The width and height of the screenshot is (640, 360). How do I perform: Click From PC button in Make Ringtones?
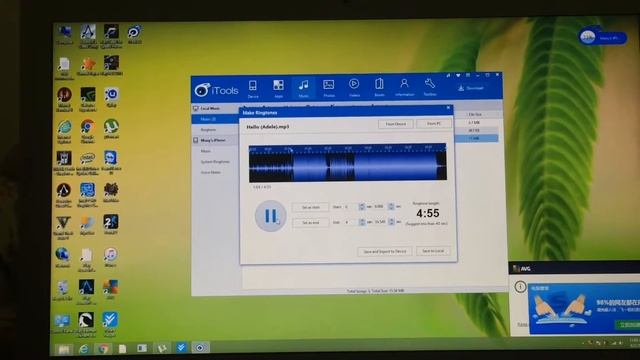coord(433,123)
